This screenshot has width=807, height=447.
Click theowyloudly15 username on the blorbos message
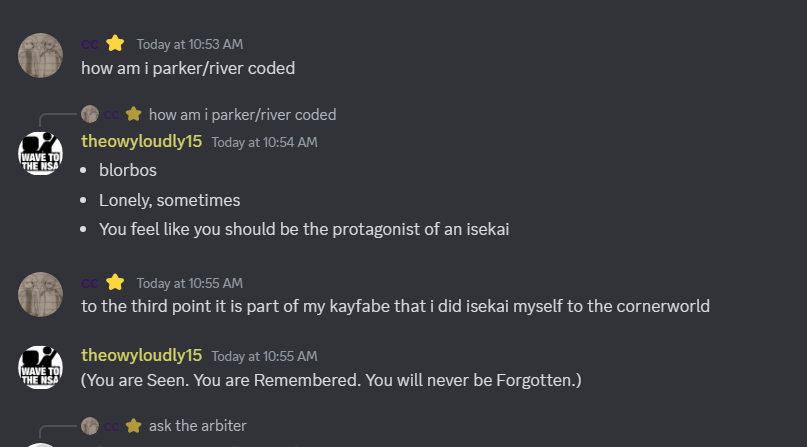[141, 142]
